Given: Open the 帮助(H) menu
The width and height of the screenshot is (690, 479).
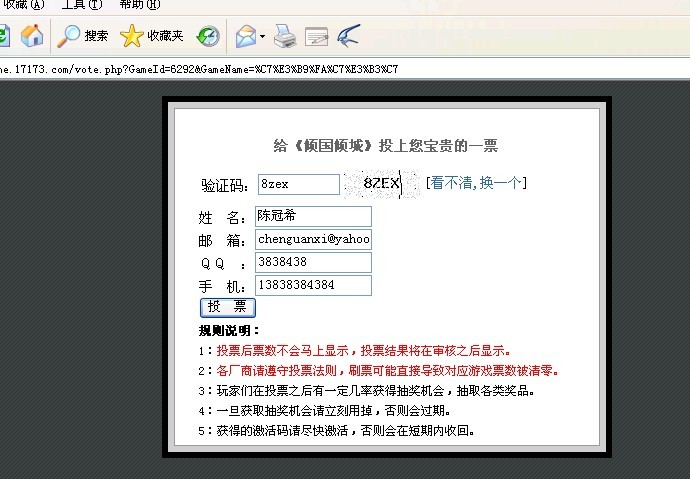Looking at the screenshot, I should click(138, 4).
